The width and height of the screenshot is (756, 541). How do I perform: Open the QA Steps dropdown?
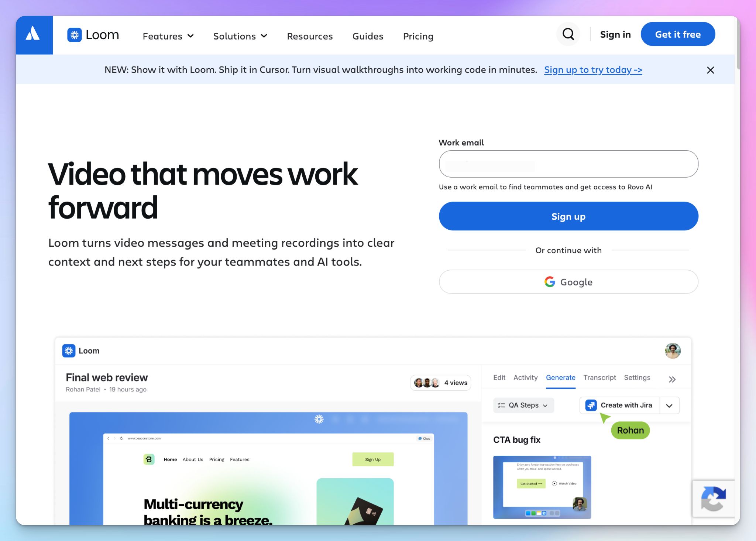tap(523, 405)
